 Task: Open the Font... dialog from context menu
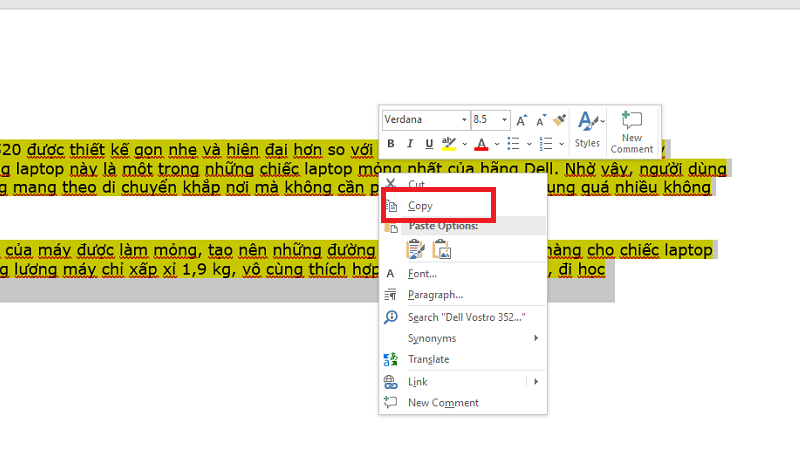(x=422, y=273)
